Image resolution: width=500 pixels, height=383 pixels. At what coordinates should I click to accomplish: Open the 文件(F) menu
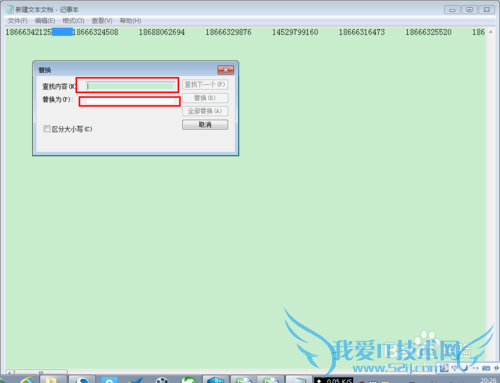point(17,21)
